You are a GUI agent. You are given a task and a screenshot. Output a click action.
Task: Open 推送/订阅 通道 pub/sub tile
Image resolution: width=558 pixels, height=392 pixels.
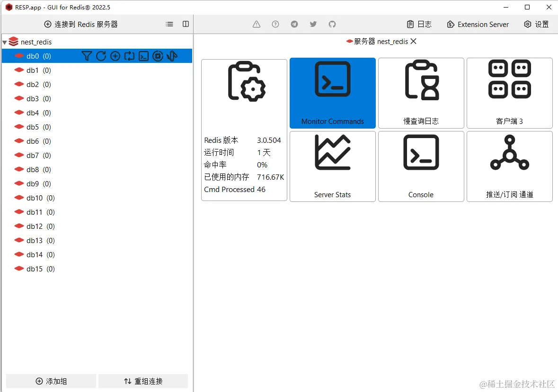(510, 166)
